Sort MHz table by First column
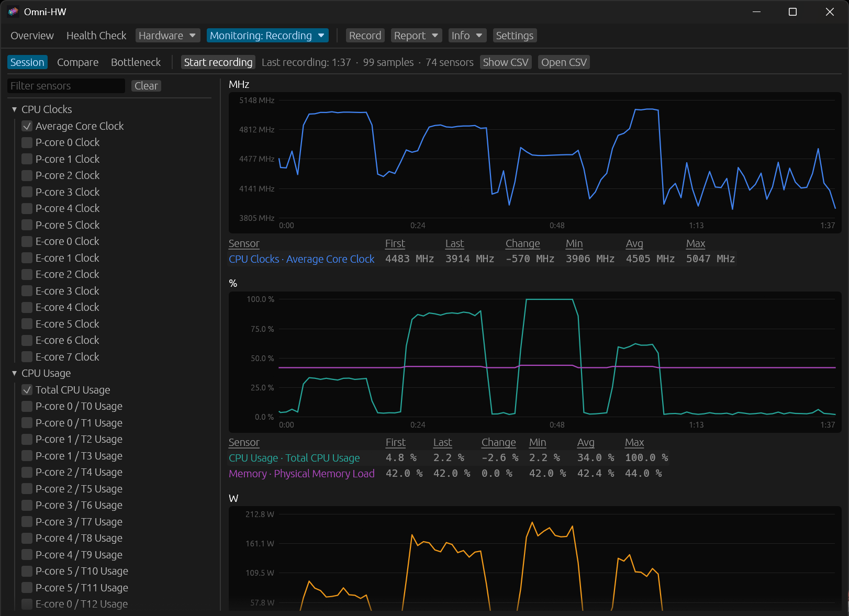The width and height of the screenshot is (849, 616). (x=395, y=243)
